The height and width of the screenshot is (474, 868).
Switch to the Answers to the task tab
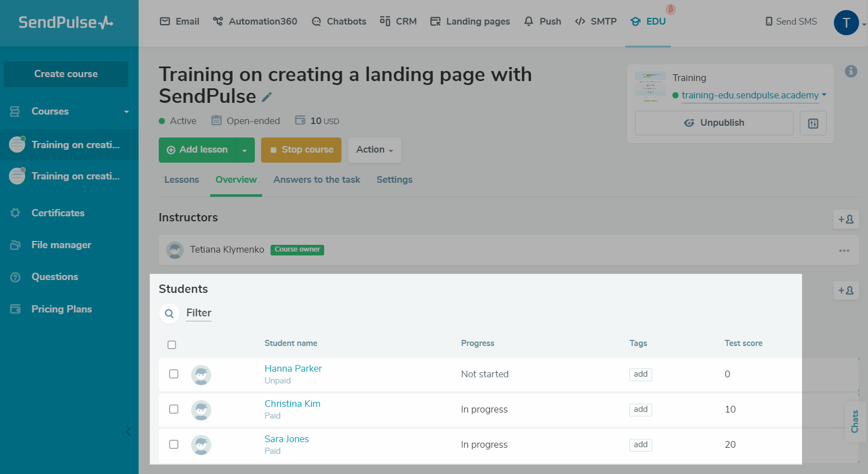(316, 180)
